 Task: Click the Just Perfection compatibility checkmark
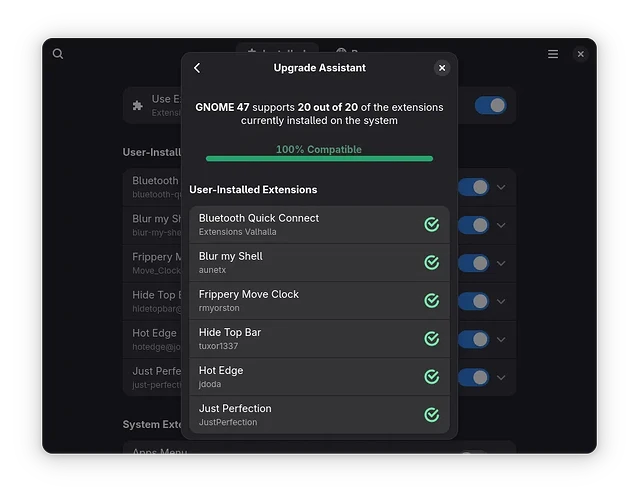point(432,415)
